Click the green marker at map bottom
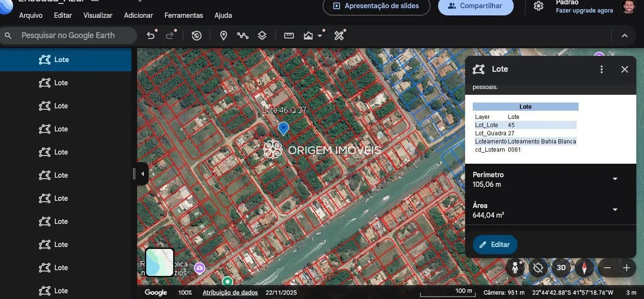The height and width of the screenshot is (299, 644). coord(227,281)
